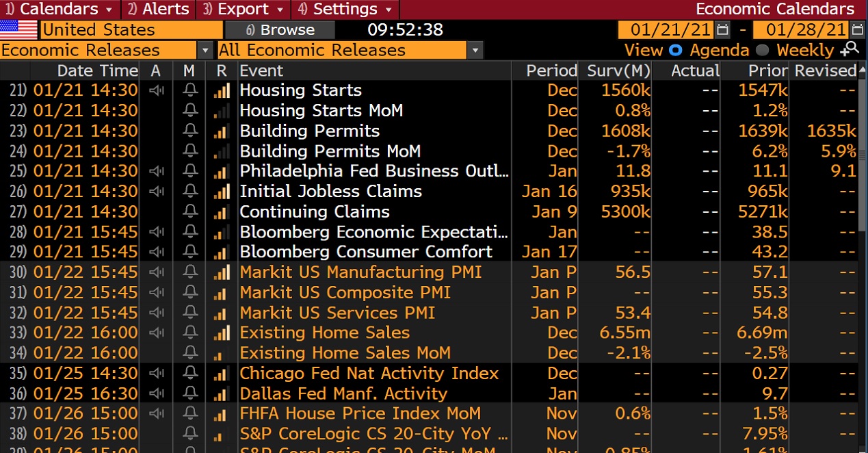Click the relevance bars icon for Existing Home Sales
The height and width of the screenshot is (453, 868).
pyautogui.click(x=222, y=333)
